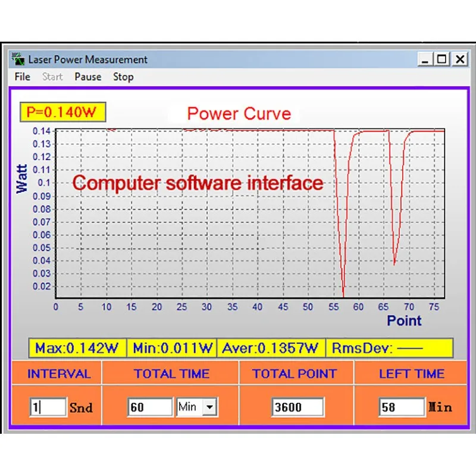The height and width of the screenshot is (476, 476).
Task: Click the INTERVAL column header
Action: (59, 374)
